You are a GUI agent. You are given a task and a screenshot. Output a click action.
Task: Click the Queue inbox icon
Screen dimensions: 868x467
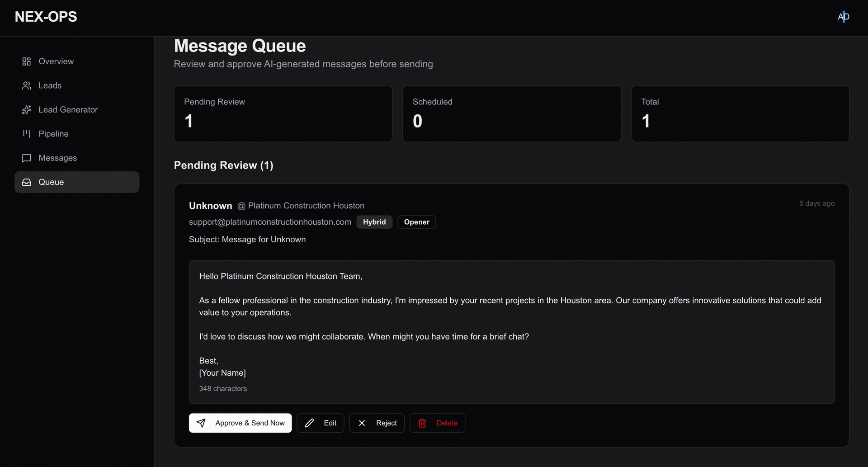(26, 182)
